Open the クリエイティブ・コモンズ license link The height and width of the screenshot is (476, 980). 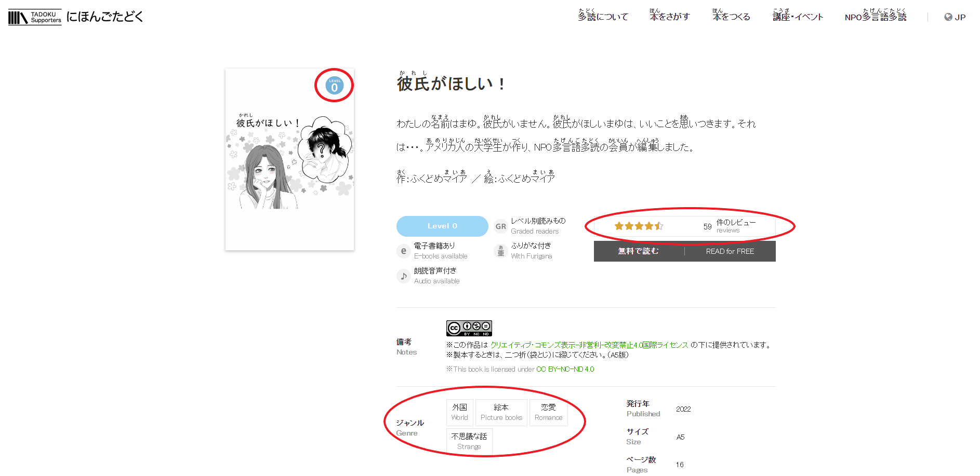click(x=589, y=345)
